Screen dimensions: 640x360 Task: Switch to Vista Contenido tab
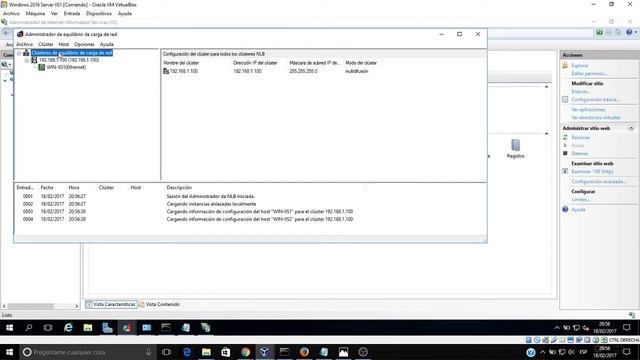click(x=160, y=304)
